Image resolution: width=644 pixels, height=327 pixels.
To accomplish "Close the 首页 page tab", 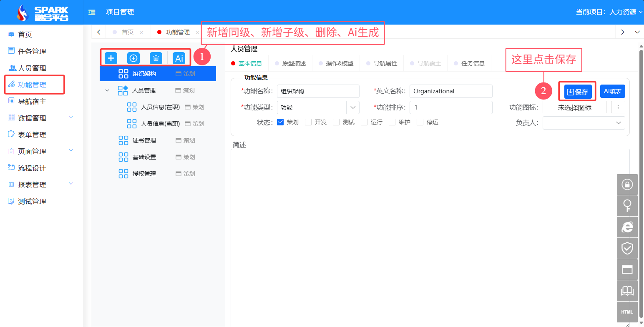I will (141, 32).
